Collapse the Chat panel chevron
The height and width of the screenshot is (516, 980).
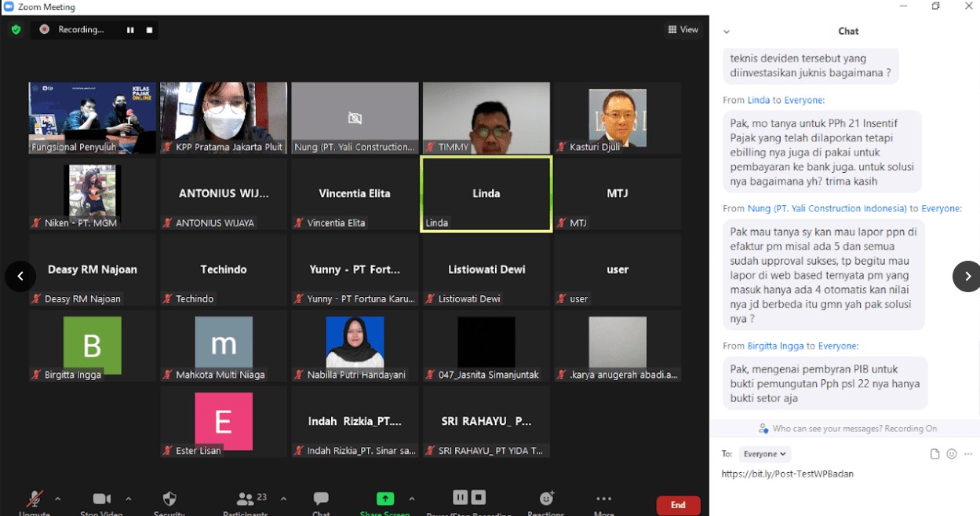(727, 31)
